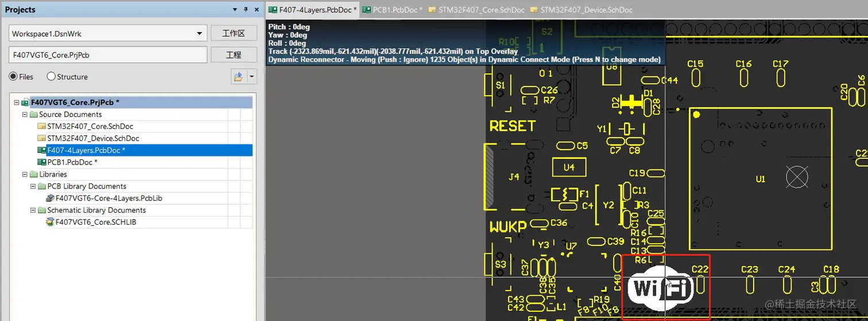Click the PcbLib icon for F407VGT6-Core-4Layers
Viewport: 868px width, 321px height.
pos(50,198)
